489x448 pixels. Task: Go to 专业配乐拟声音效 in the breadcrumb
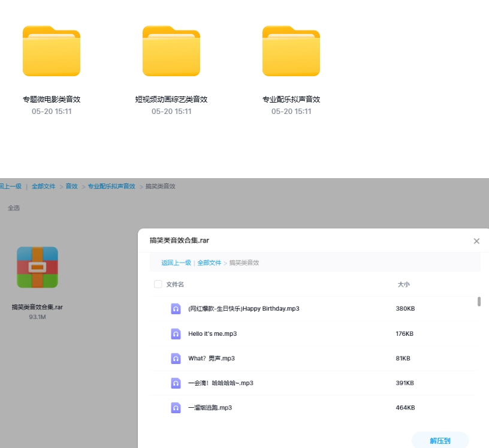click(x=111, y=187)
